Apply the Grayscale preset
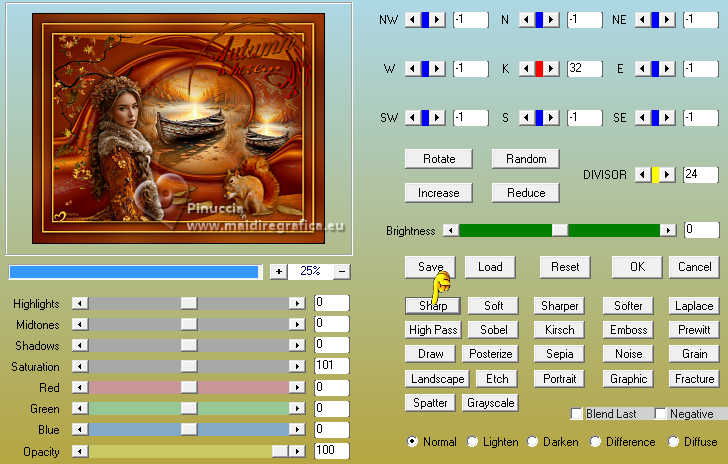The height and width of the screenshot is (464, 728). point(490,403)
